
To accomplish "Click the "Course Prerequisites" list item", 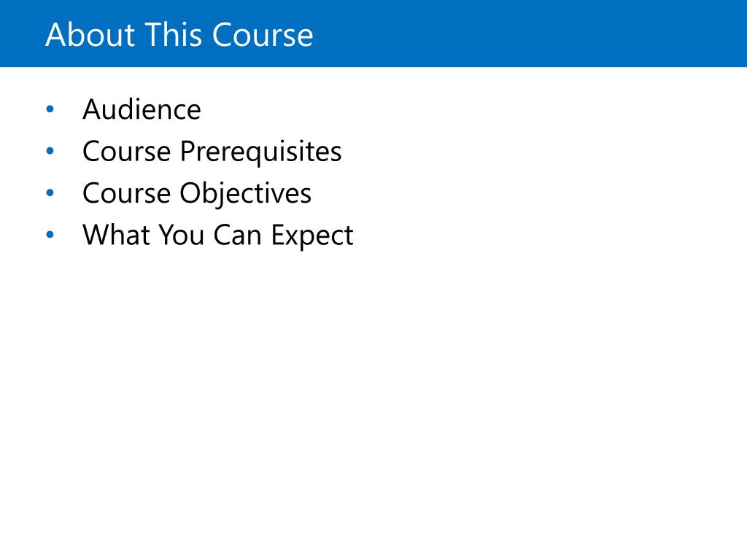I will click(212, 152).
